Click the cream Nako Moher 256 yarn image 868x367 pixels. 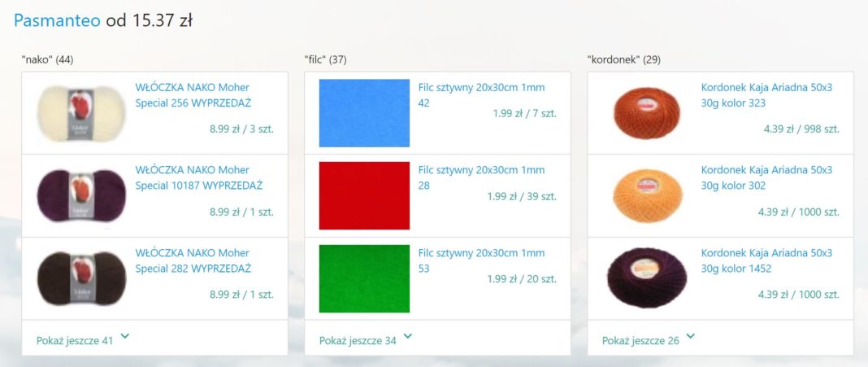[x=81, y=112]
